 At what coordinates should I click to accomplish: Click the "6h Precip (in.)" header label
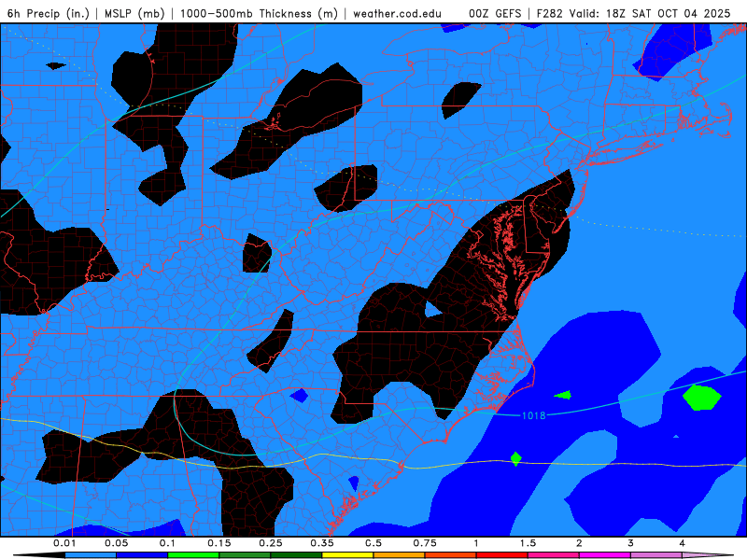49,13
